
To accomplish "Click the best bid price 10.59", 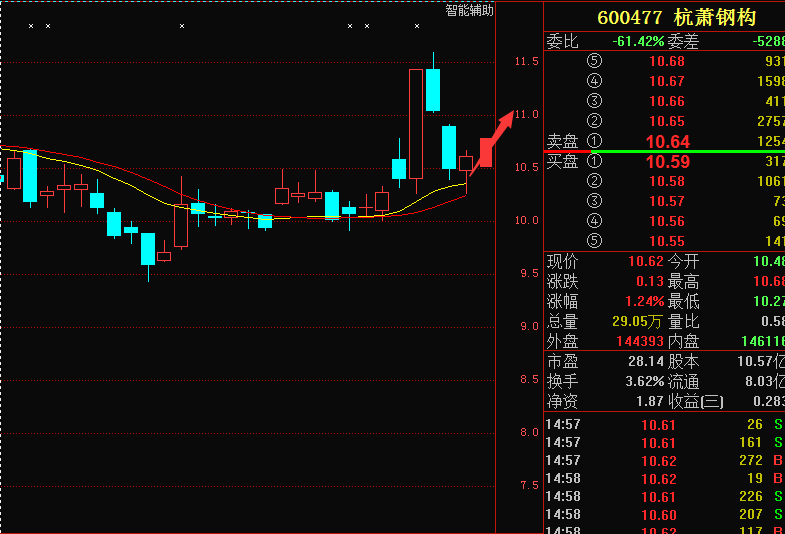I will point(668,162).
